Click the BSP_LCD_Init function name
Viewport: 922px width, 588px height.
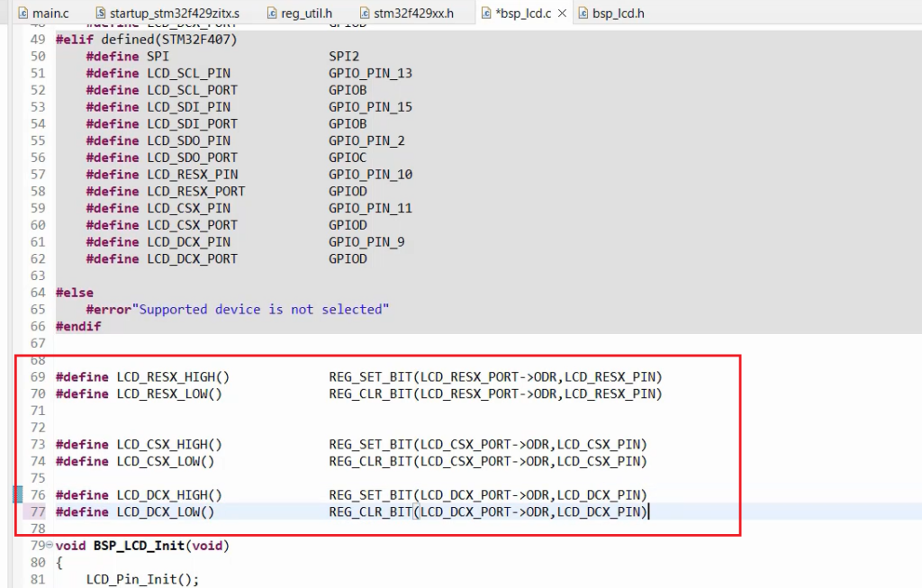pos(140,546)
